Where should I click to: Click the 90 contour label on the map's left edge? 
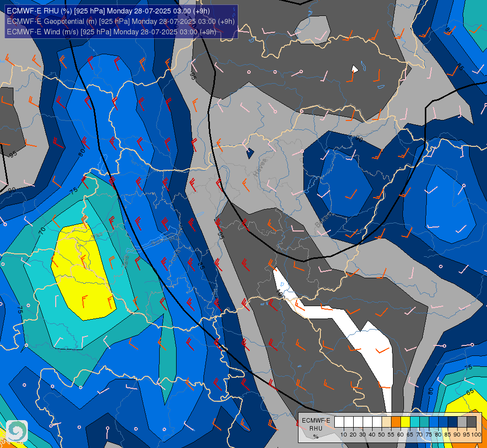tap(12, 190)
